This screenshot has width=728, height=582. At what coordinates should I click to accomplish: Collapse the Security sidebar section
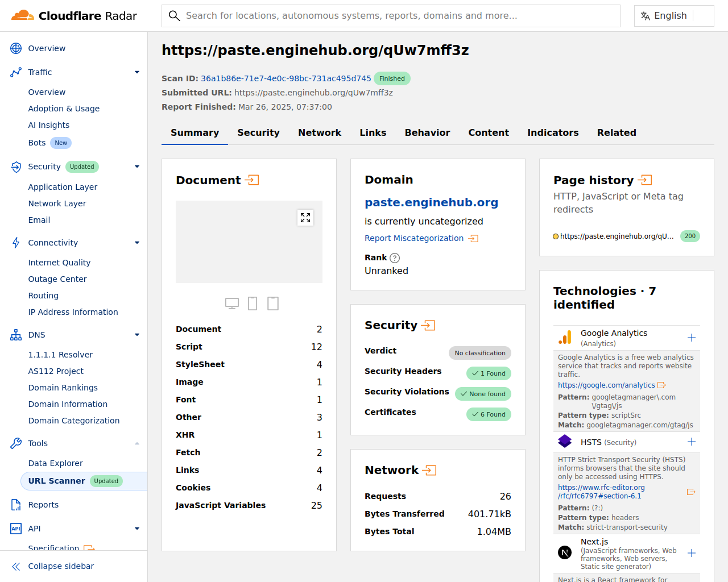137,167
